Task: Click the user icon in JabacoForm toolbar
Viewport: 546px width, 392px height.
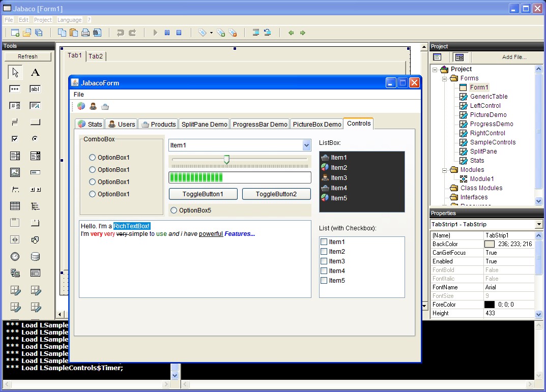Action: pyautogui.click(x=93, y=106)
